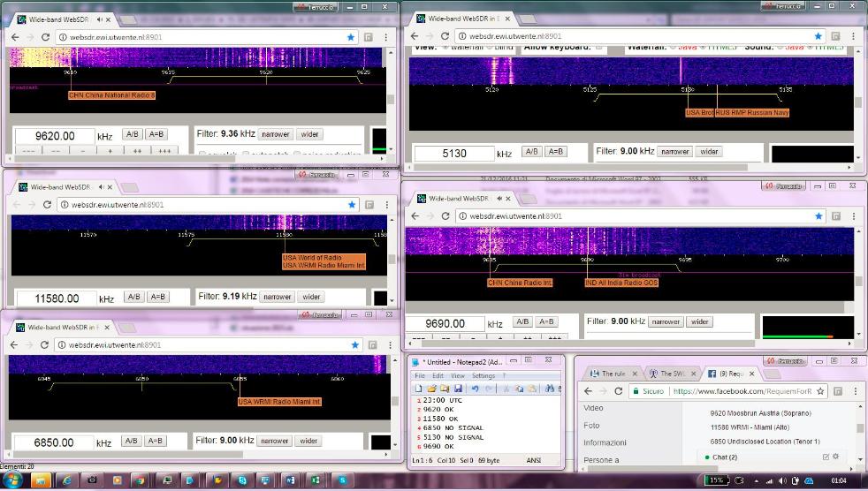
Task: Open Foto section in Facebook sidebar
Action: pos(591,425)
